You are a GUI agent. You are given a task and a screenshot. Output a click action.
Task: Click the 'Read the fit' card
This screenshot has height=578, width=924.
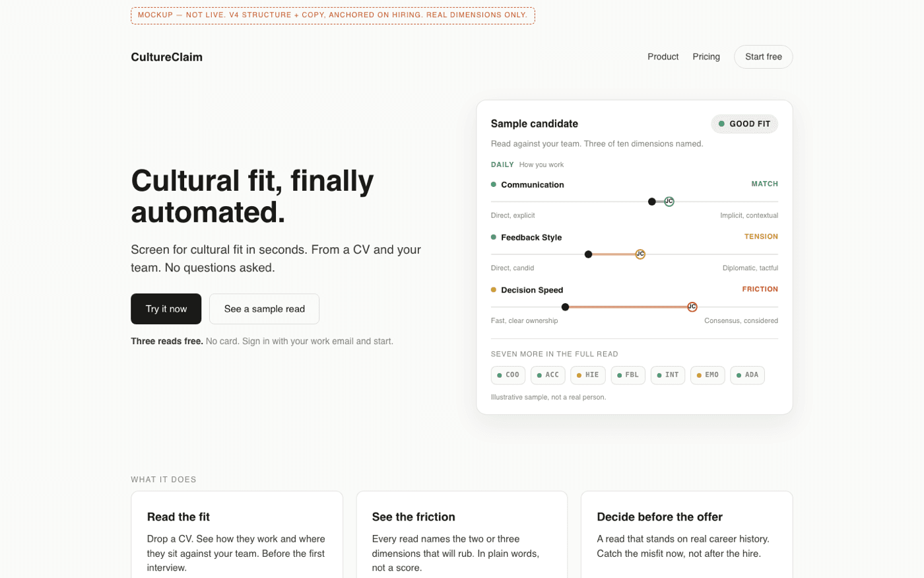(237, 534)
